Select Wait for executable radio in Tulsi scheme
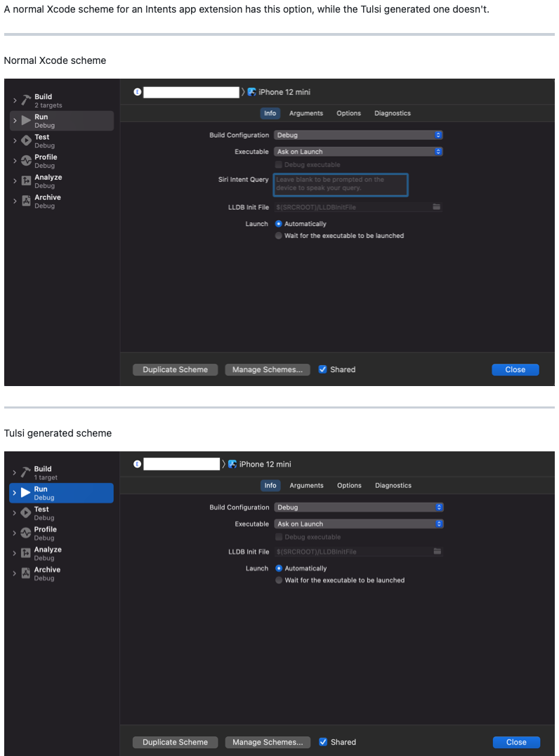The image size is (559, 756). [x=279, y=580]
